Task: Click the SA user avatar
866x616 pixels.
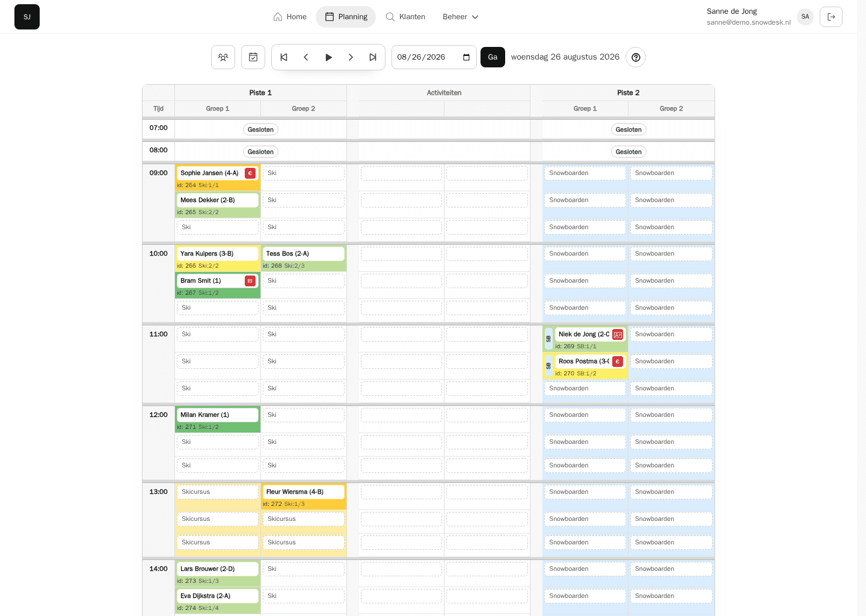Action: (805, 17)
